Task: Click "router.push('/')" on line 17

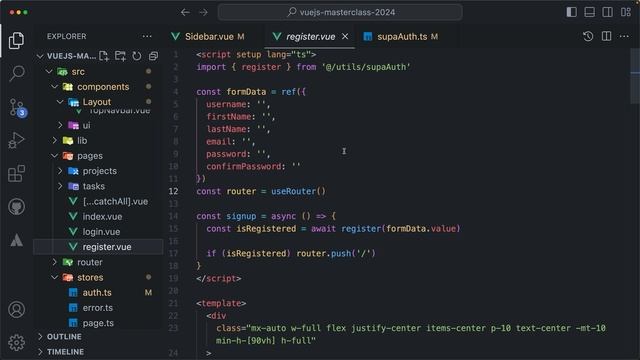Action: click(x=336, y=253)
